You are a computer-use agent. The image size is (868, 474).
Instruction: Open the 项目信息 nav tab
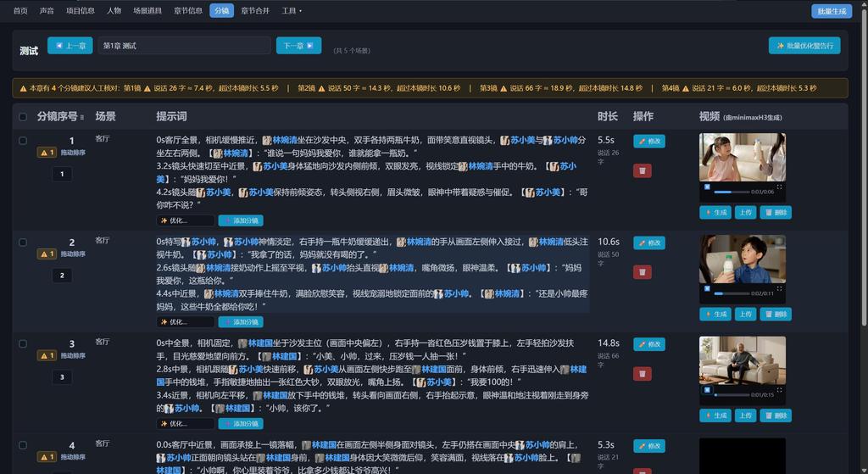point(81,10)
